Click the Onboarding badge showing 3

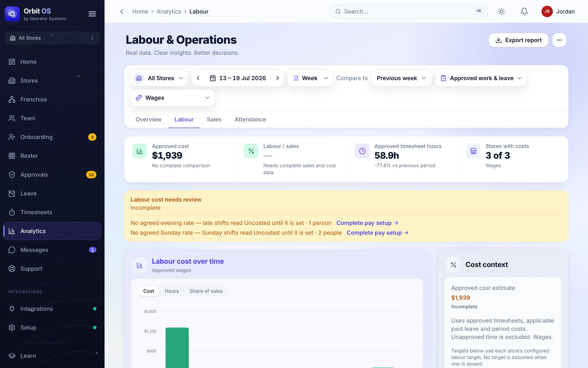pos(92,137)
